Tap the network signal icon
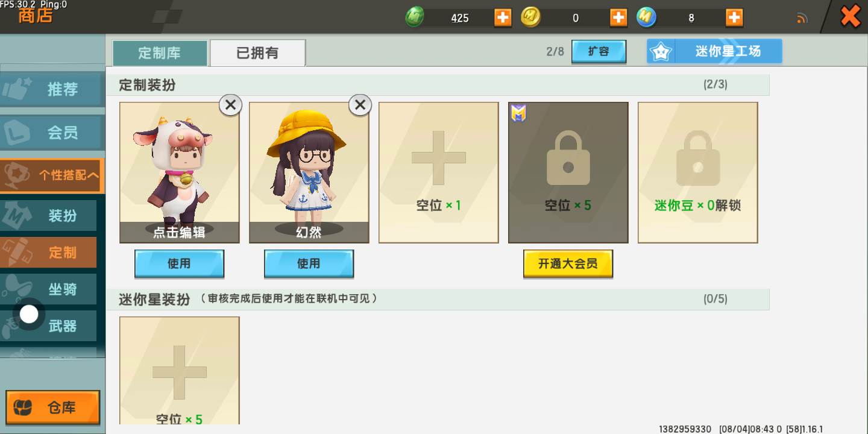 [802, 18]
